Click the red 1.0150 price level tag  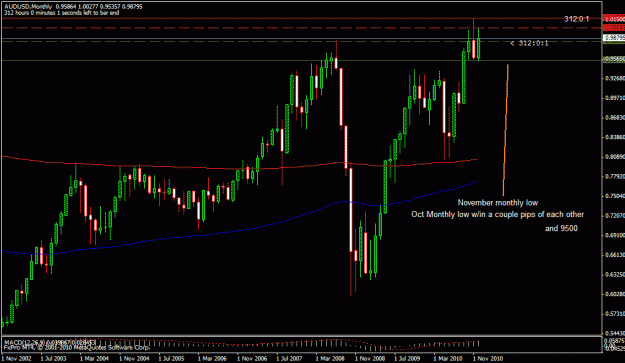pos(613,19)
